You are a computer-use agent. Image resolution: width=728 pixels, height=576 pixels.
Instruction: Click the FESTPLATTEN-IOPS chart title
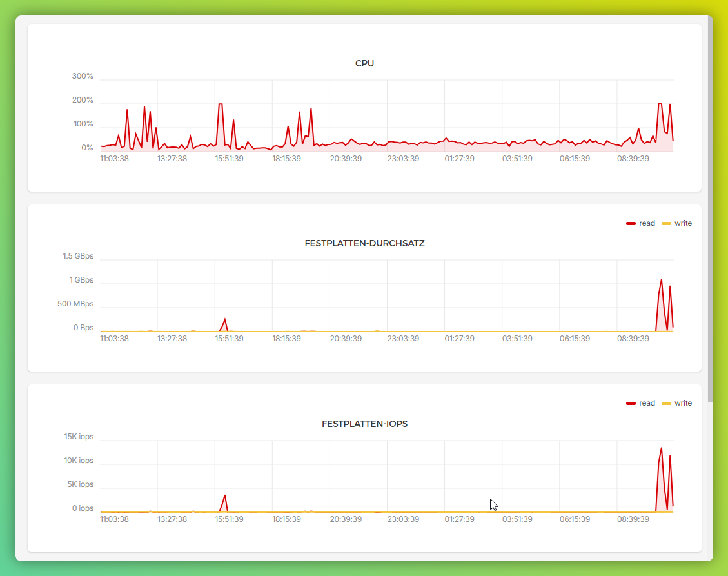tap(364, 424)
